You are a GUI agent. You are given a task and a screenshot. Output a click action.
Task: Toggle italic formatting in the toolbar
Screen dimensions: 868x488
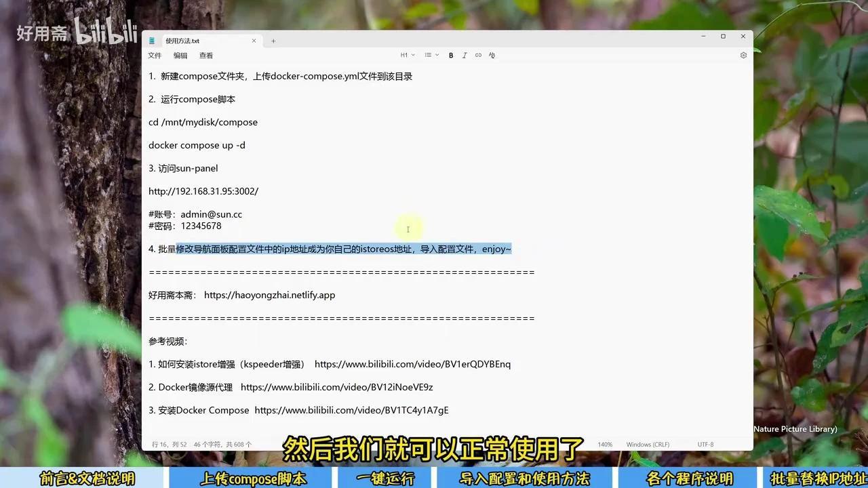[465, 55]
